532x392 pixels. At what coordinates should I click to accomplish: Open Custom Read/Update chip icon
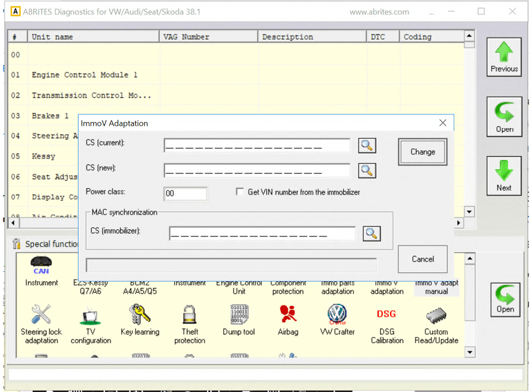coord(436,316)
